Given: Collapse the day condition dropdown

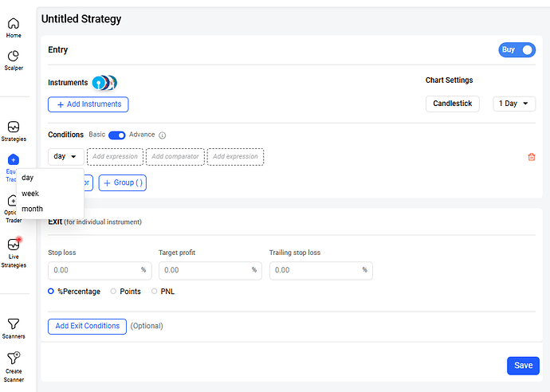Looking at the screenshot, I should coord(66,156).
